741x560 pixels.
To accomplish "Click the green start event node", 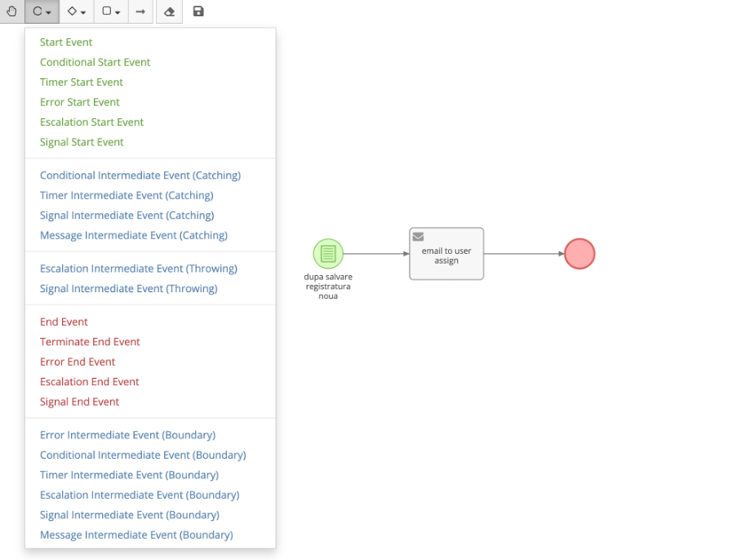I will (x=328, y=254).
